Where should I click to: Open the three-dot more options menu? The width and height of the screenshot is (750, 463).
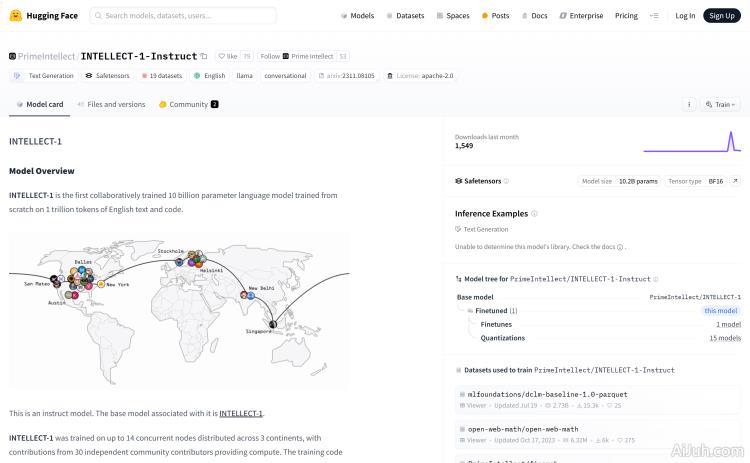689,104
